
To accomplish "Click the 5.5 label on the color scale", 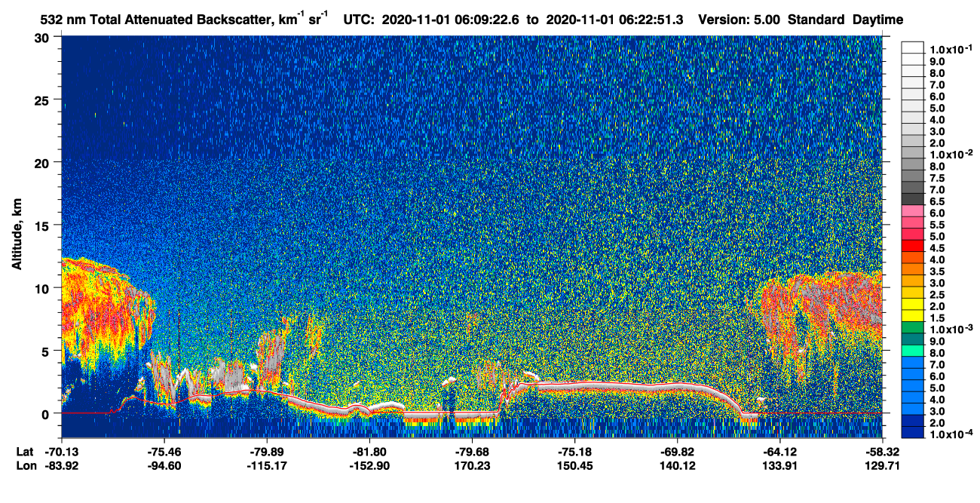I will (936, 225).
